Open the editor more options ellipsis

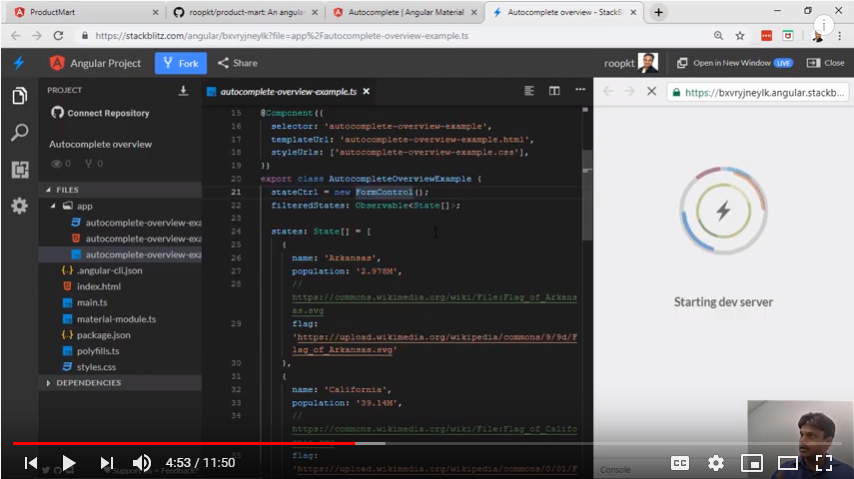pos(579,91)
